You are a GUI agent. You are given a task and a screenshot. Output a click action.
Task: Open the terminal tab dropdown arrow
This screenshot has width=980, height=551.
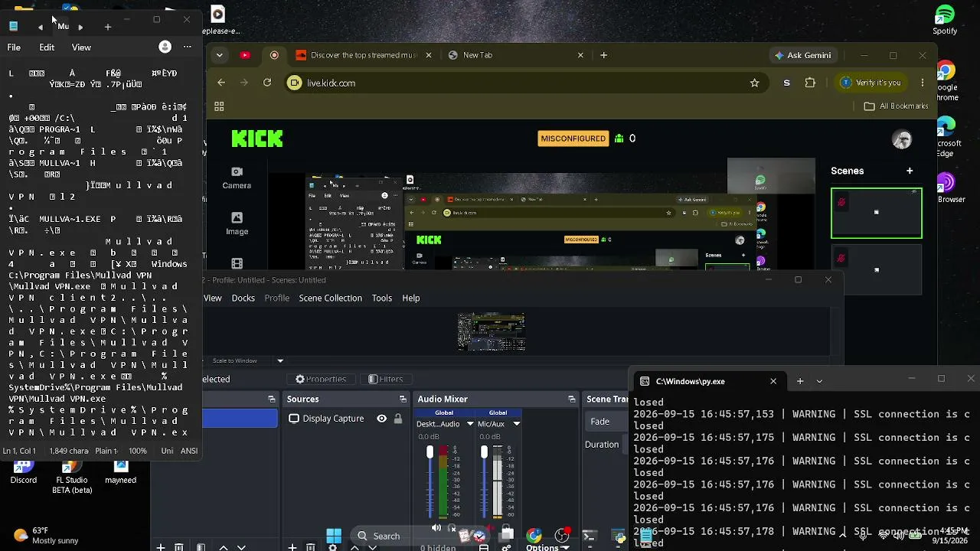(819, 381)
